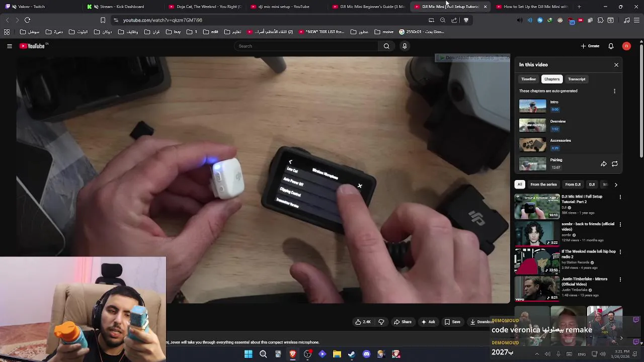644x362 pixels.
Task: Open the bookmarks apps grid icon
Action: 7,32
